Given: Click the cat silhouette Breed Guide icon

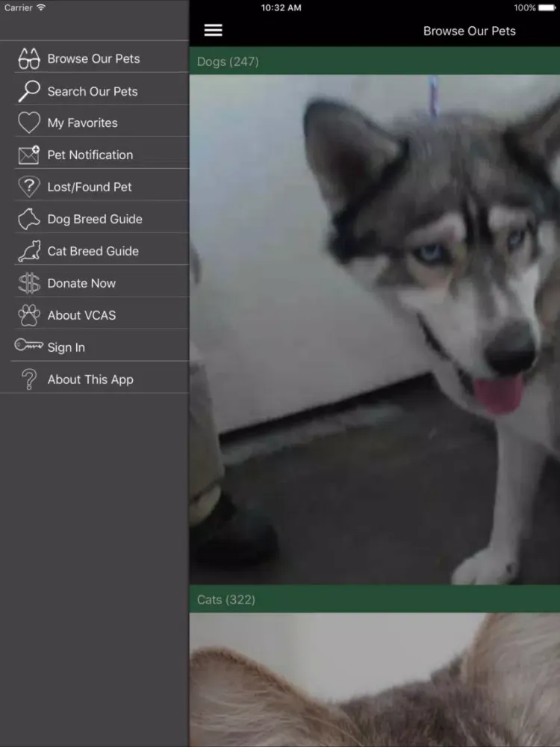Looking at the screenshot, I should point(29,251).
